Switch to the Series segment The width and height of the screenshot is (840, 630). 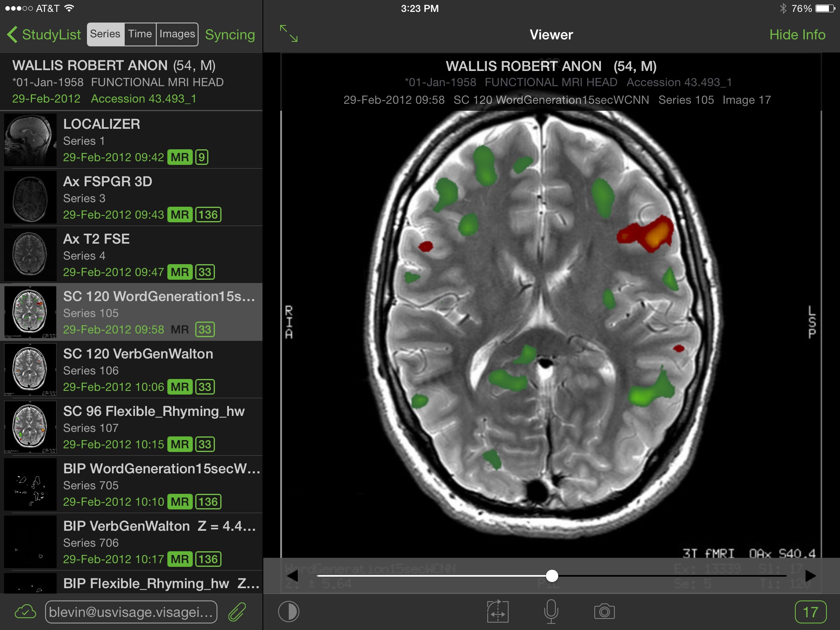(105, 34)
